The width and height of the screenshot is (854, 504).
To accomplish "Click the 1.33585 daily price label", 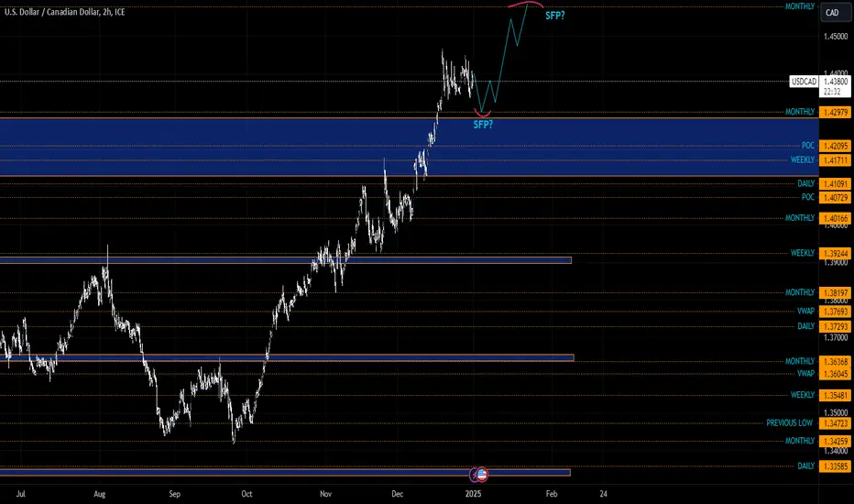I will 836,466.
